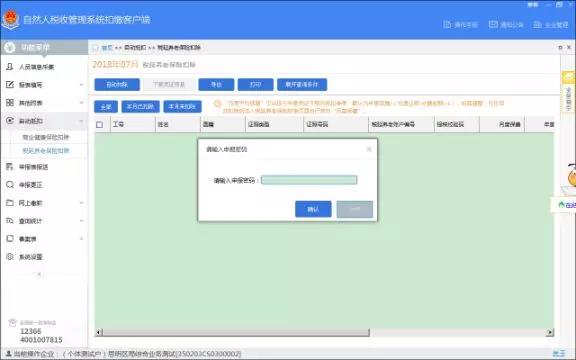
Task: Click the 报表填写 edit pencil icon
Action: pos(10,84)
